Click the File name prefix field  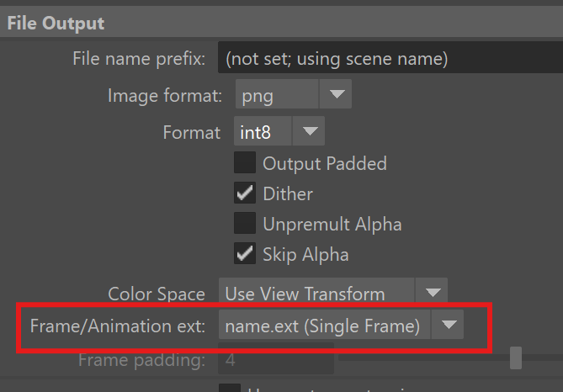[x=389, y=59]
